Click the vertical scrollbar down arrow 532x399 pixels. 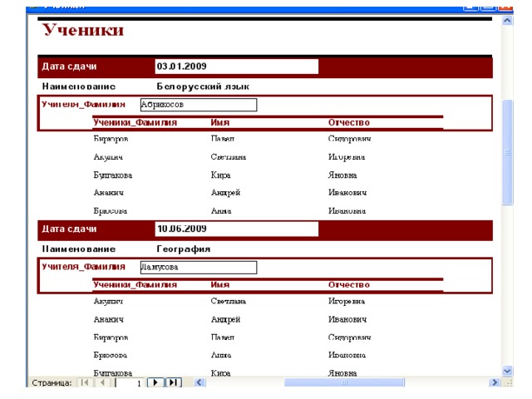507,371
